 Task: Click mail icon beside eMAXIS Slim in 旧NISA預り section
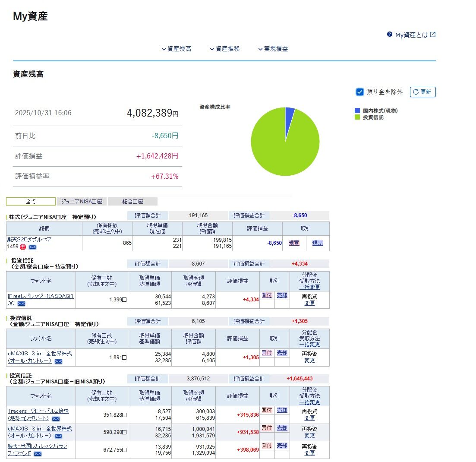click(x=58, y=436)
